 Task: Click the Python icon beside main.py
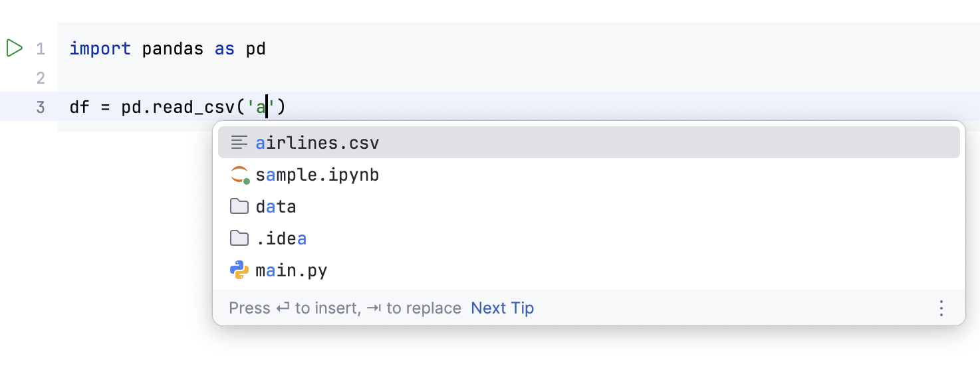point(239,270)
